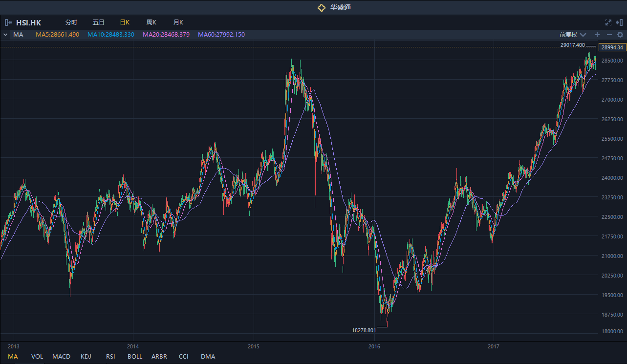Image resolution: width=627 pixels, height=364 pixels.
Task: Select the 月K monthly candlestick tab
Action: [178, 22]
